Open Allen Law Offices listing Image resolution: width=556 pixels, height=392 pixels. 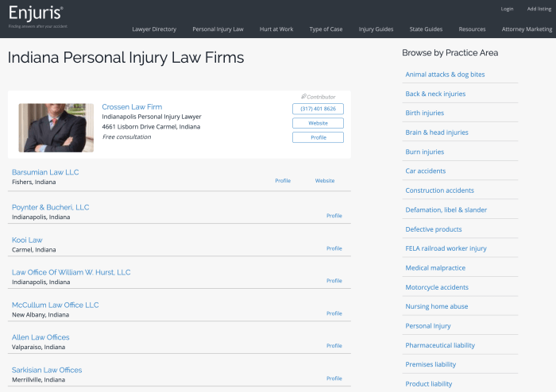(x=41, y=337)
